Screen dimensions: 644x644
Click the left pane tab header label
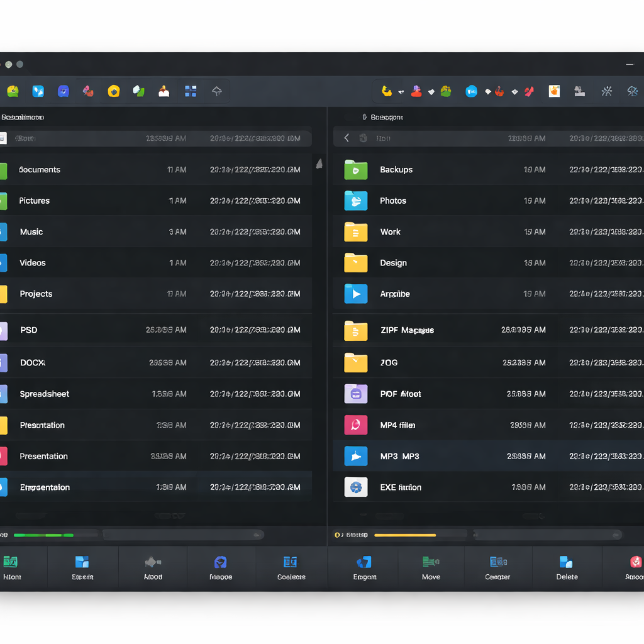(x=23, y=117)
